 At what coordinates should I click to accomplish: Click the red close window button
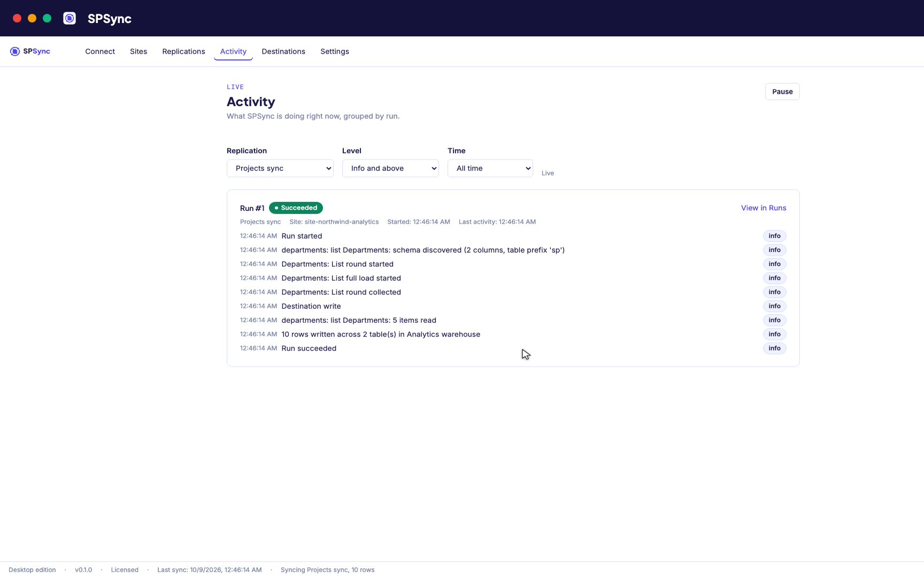point(17,18)
